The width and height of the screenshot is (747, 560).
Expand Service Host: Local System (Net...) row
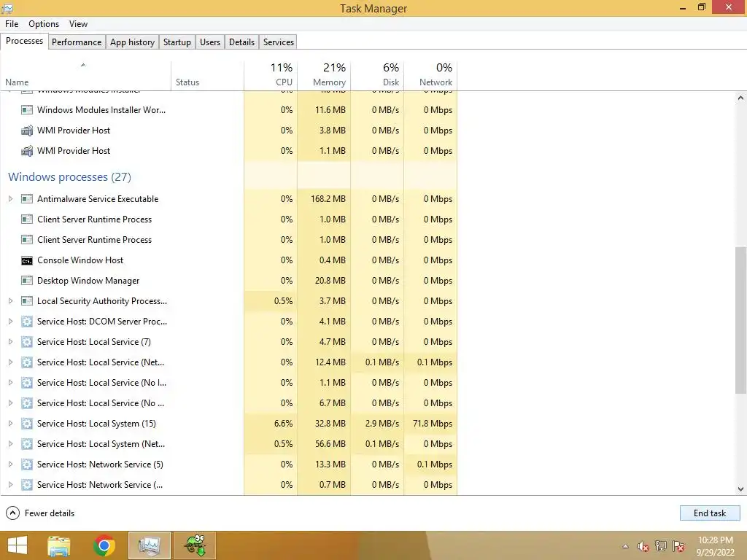(10, 444)
